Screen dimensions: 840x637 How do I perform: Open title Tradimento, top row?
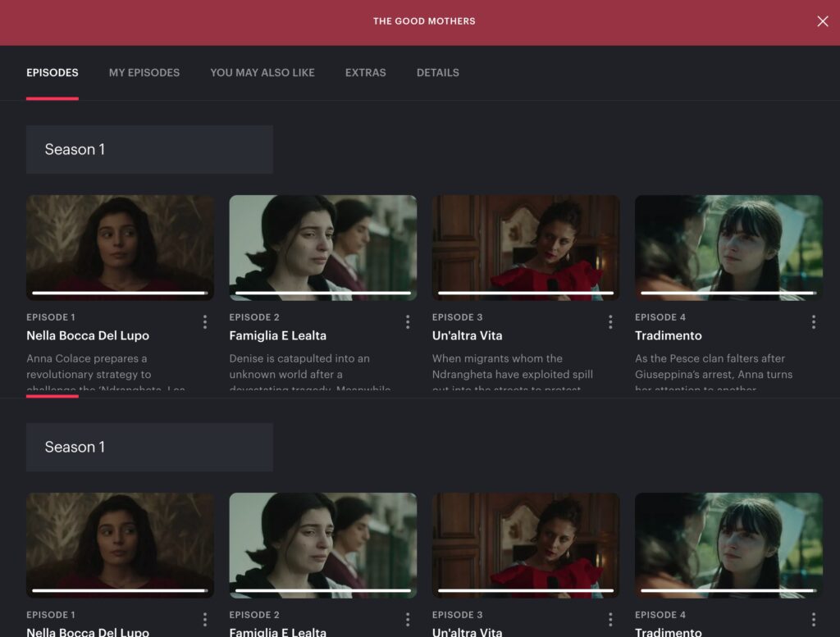668,335
